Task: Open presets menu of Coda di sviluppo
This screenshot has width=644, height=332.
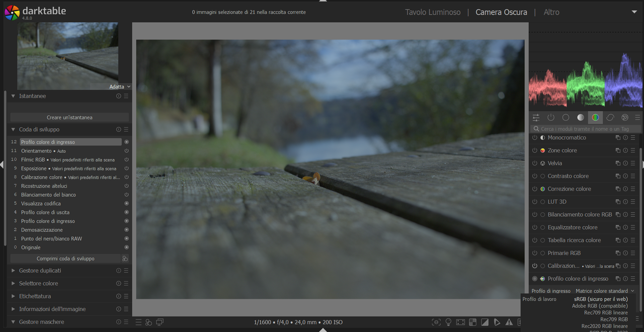Action: 126,129
